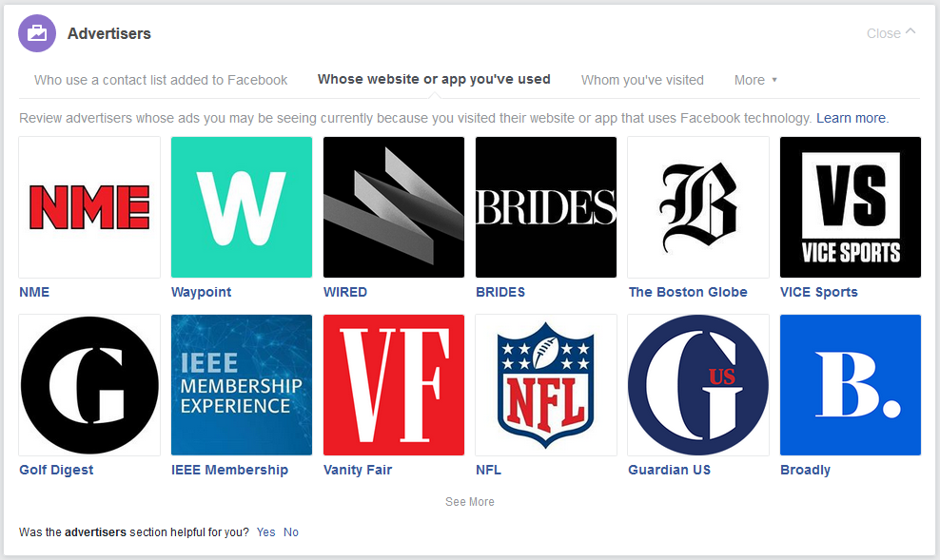
Task: Click the NFL shield logo
Action: (x=546, y=385)
